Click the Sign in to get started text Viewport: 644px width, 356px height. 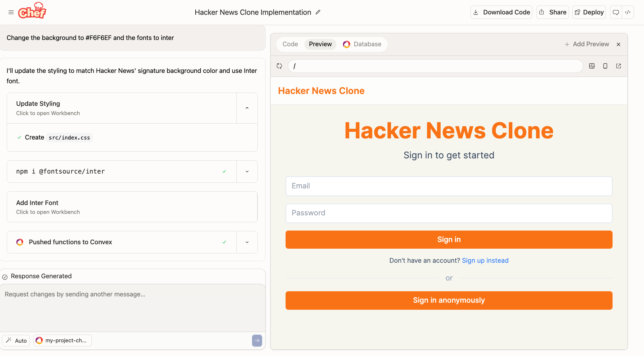449,155
